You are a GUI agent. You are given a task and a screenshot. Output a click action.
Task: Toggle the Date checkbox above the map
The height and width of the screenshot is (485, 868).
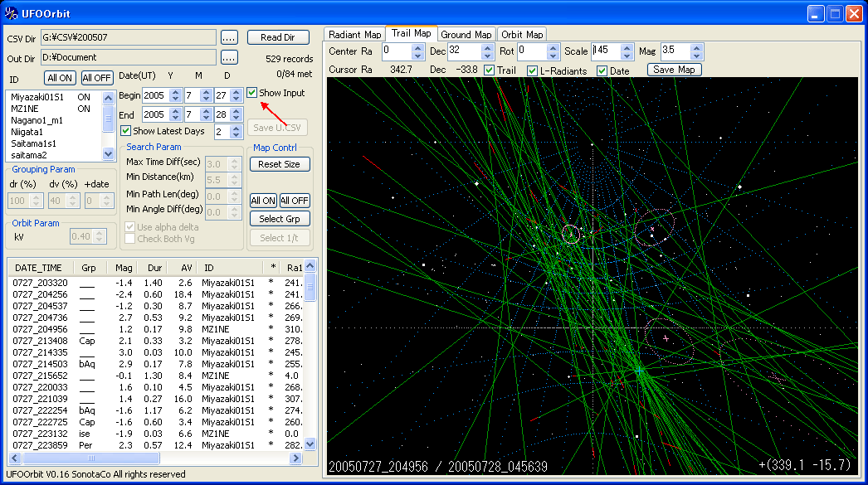pos(602,70)
